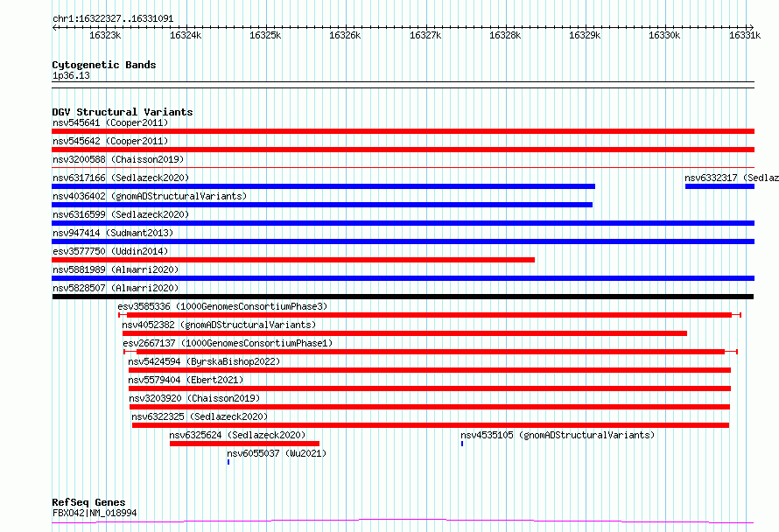Select the small blue nsv6055037 marker
779x532 pixels.
tap(228, 462)
